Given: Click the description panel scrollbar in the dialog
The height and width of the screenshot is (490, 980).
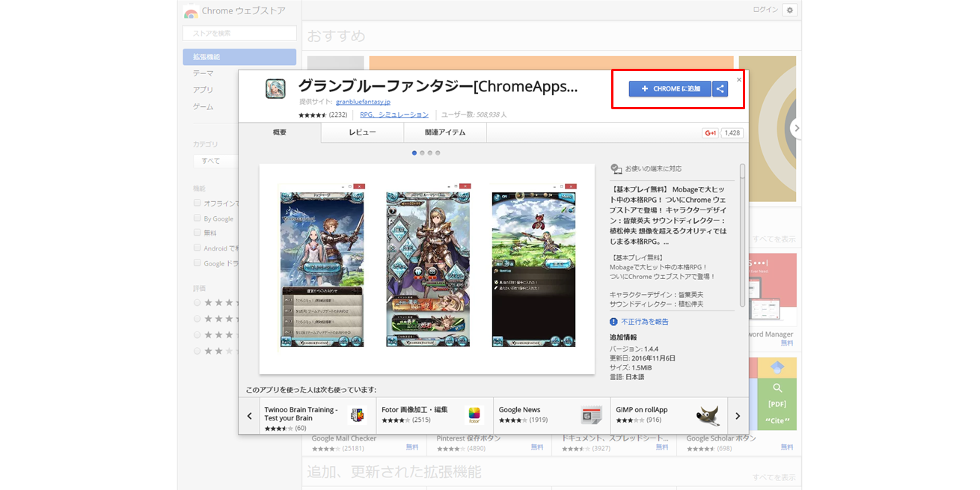Looking at the screenshot, I should click(742, 234).
